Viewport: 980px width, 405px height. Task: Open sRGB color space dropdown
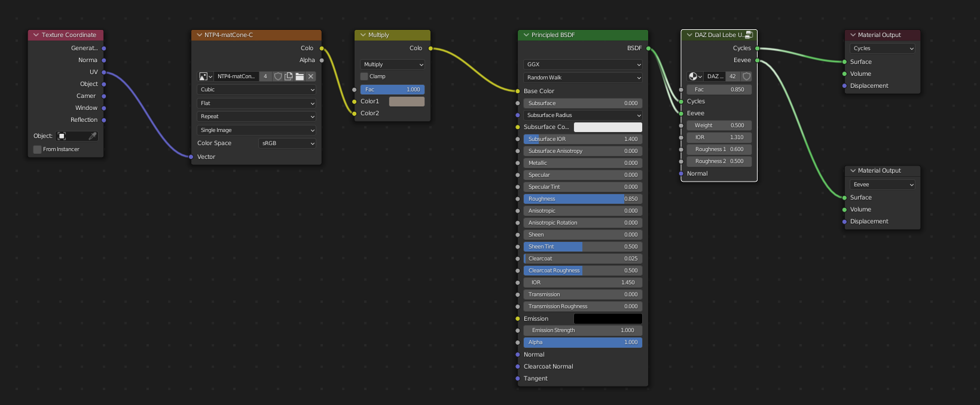coord(287,143)
